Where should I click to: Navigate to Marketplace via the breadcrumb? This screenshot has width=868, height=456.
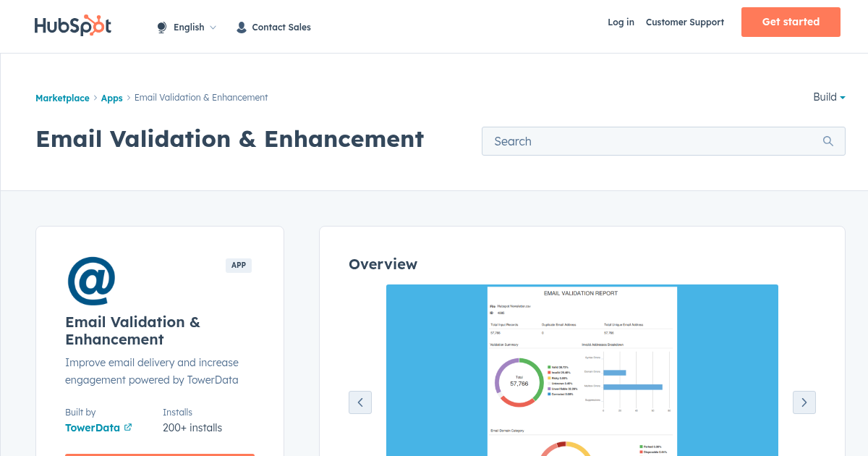(62, 98)
